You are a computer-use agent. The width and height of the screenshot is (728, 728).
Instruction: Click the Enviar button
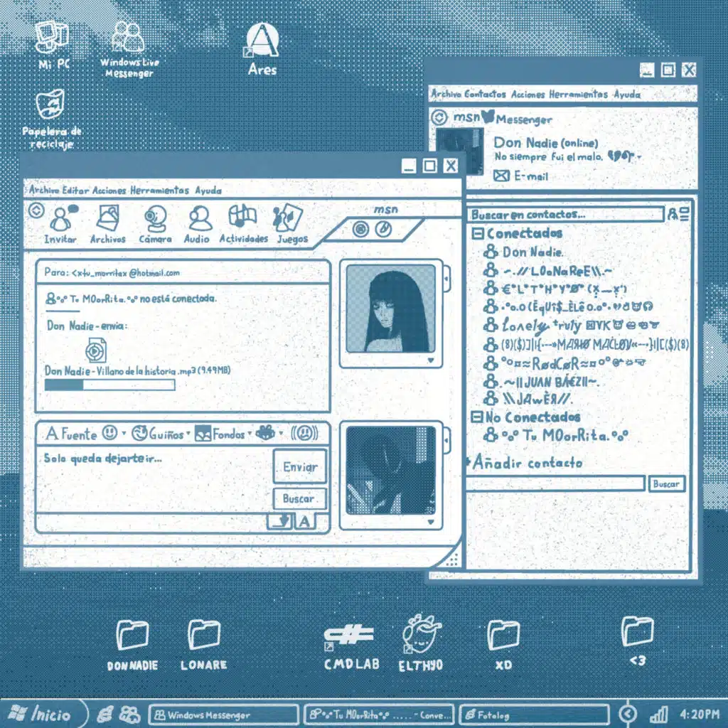click(300, 466)
